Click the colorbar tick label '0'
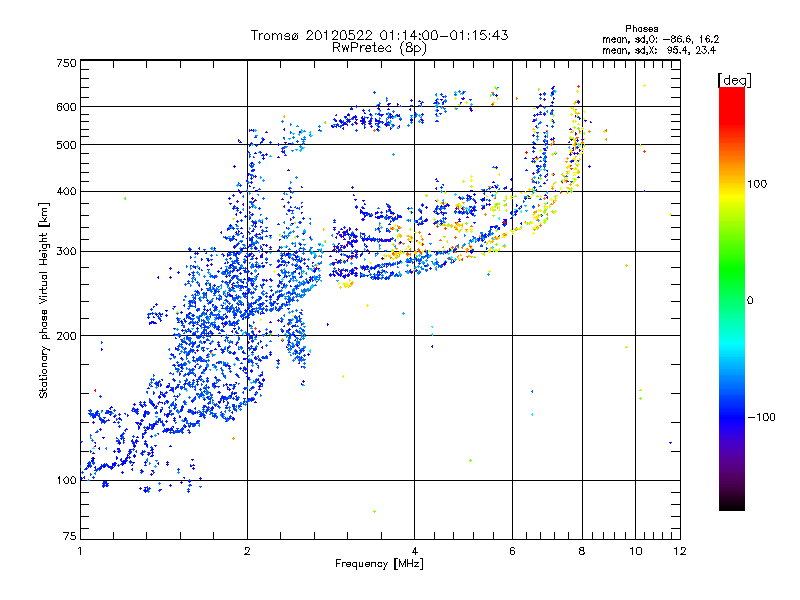800x600 pixels. pos(750,301)
